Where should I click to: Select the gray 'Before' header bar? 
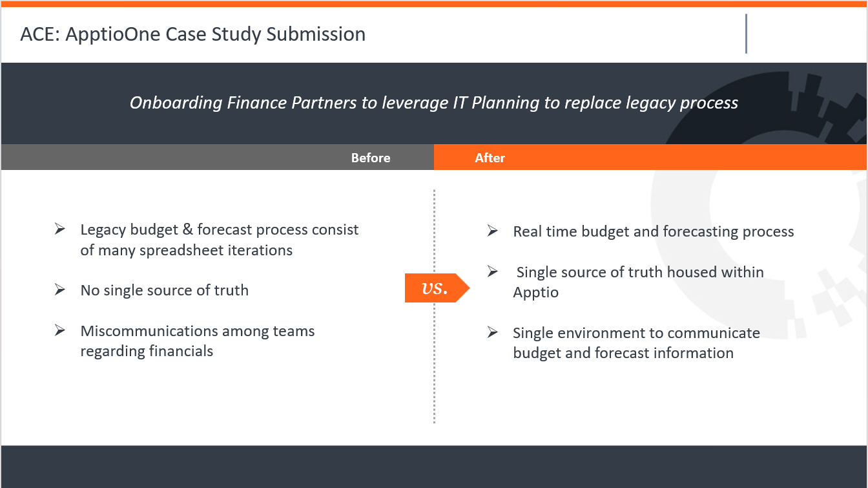point(217,158)
